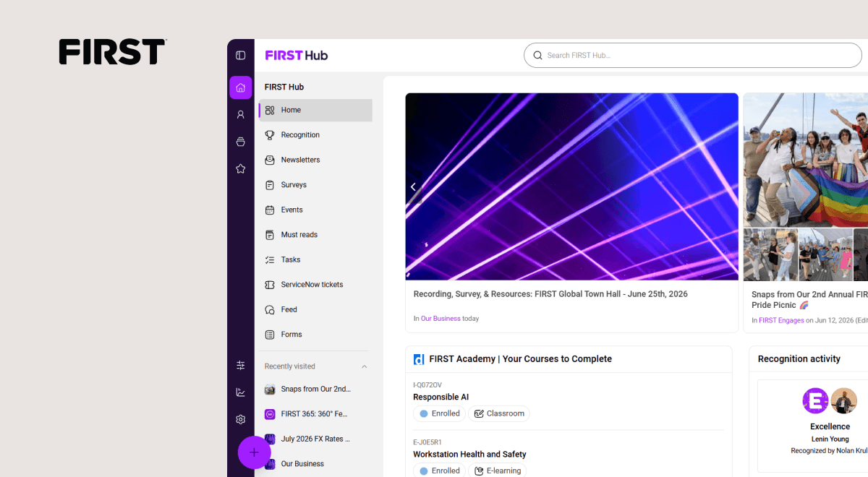
Task: Click the Forms list icon
Action: click(x=270, y=335)
